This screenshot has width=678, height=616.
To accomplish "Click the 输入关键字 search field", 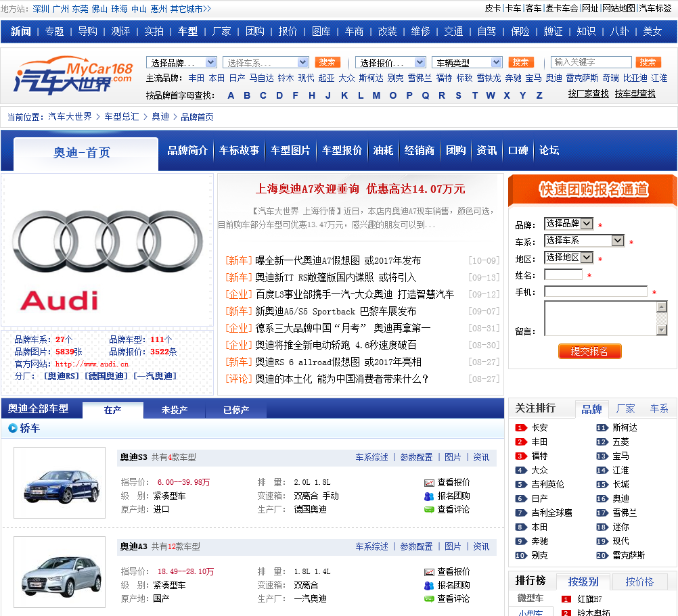I will [x=591, y=62].
